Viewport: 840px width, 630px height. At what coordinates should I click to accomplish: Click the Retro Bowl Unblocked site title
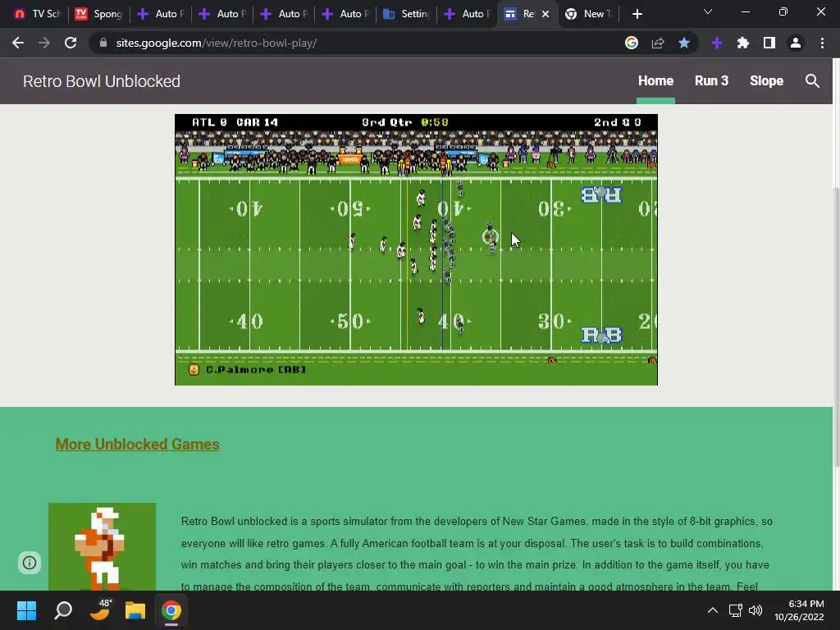coord(101,81)
